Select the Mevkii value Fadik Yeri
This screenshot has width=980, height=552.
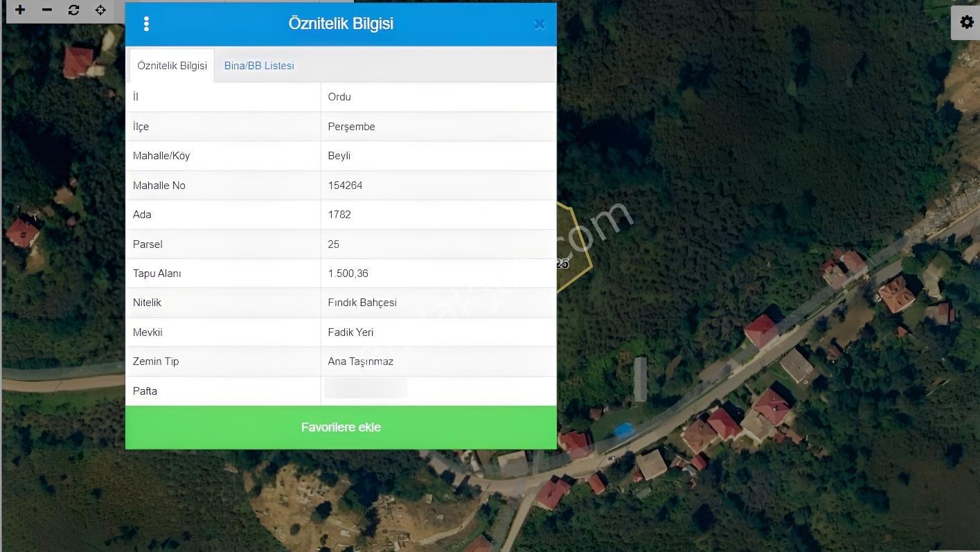pyautogui.click(x=350, y=332)
